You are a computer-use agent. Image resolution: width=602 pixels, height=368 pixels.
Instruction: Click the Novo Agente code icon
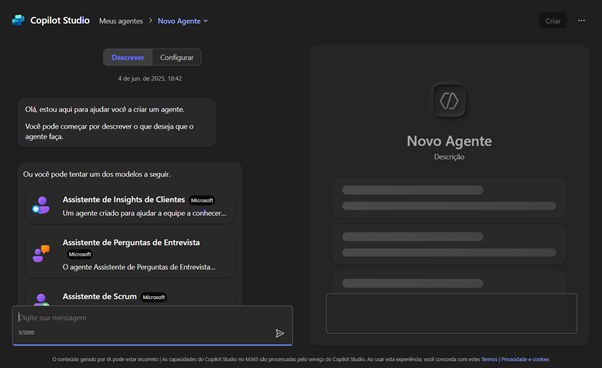[449, 101]
